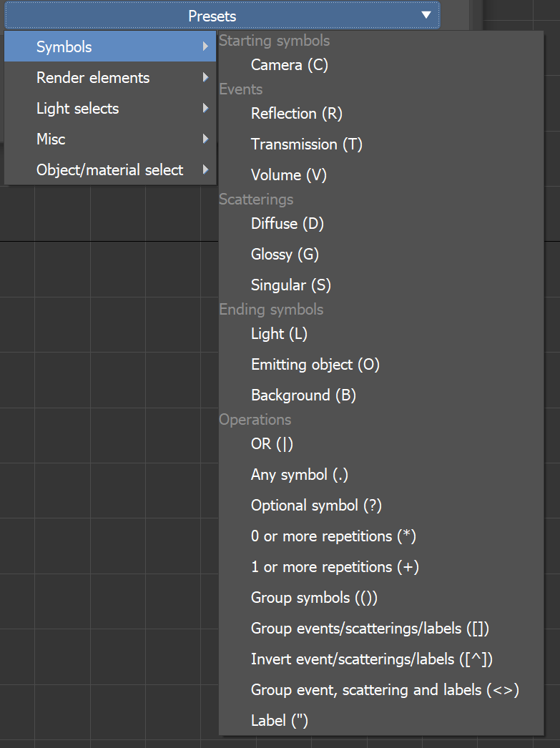This screenshot has width=560, height=748.
Task: Select the Symbols menu entry
Action: 64,46
